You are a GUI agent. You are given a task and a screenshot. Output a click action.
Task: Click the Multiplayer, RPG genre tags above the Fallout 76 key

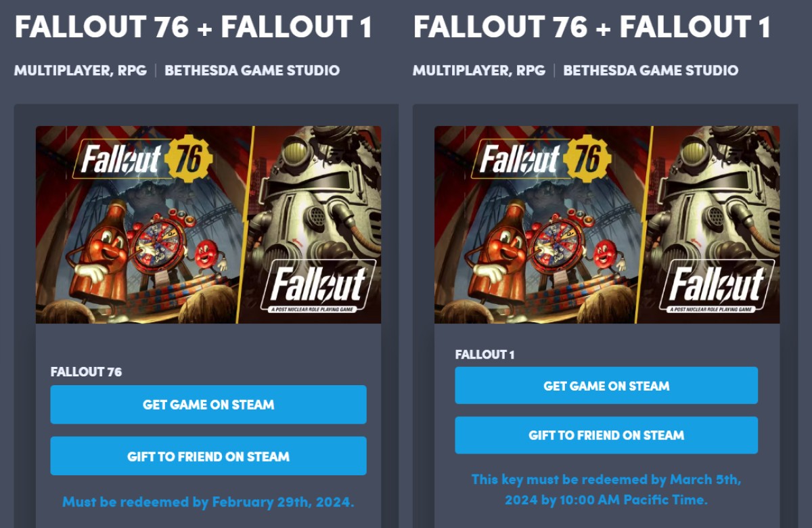[81, 70]
